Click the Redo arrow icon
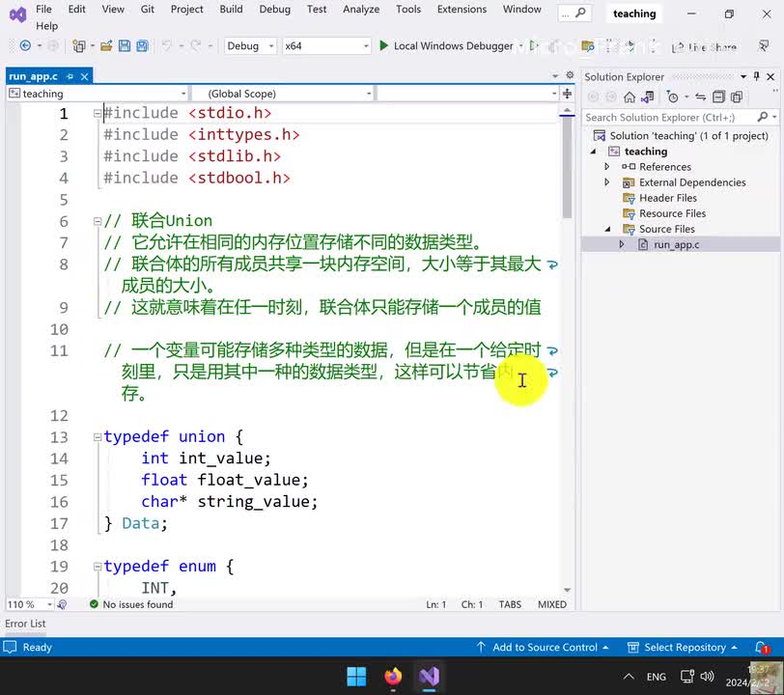This screenshot has height=695, width=784. [x=195, y=46]
